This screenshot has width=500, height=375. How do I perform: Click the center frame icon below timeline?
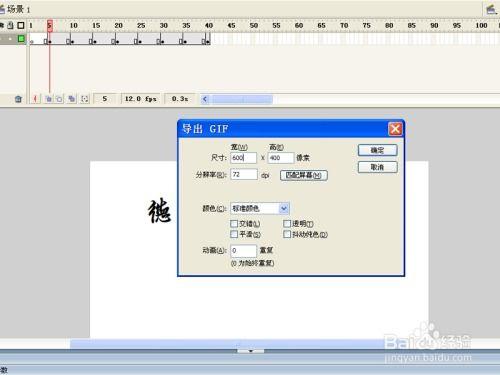coord(36,99)
